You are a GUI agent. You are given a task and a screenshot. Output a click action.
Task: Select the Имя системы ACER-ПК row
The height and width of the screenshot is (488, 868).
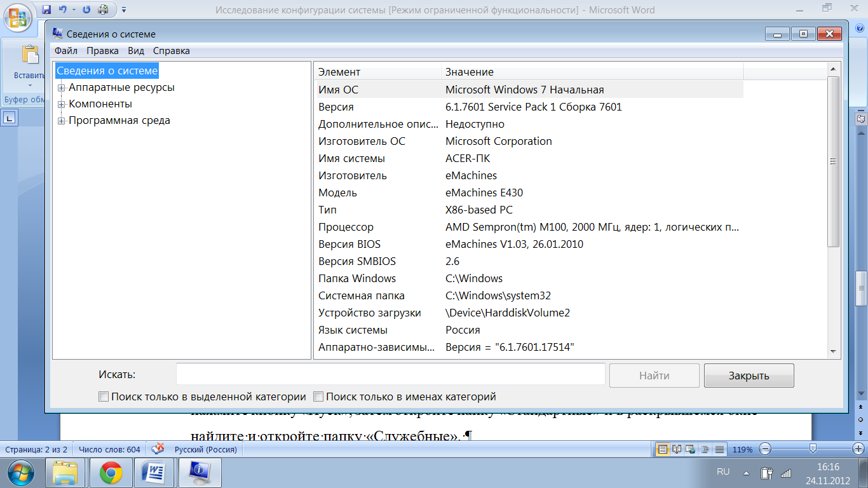point(529,158)
